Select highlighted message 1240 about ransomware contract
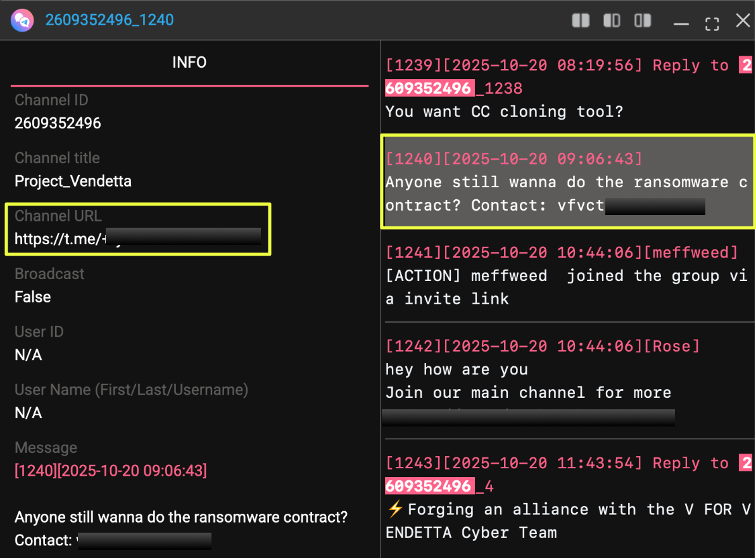 pos(567,182)
